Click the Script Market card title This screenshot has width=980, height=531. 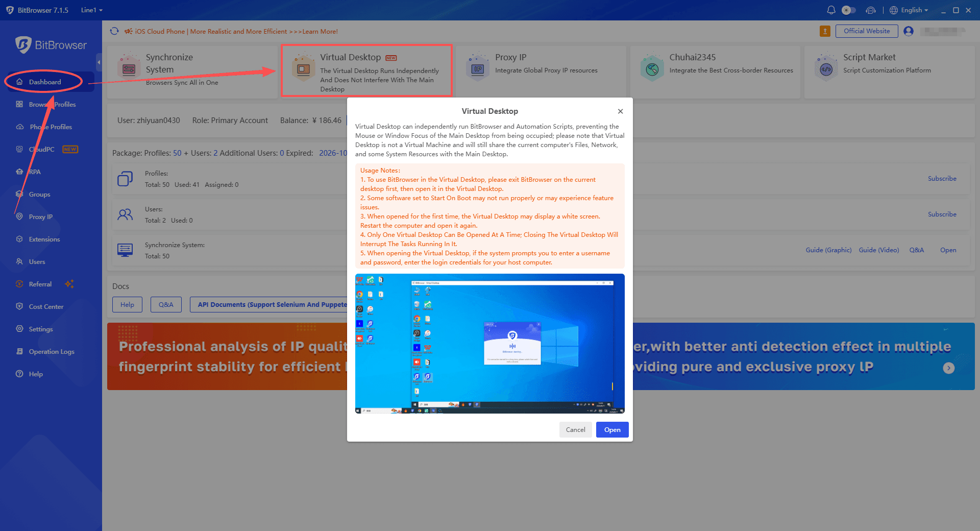(869, 57)
